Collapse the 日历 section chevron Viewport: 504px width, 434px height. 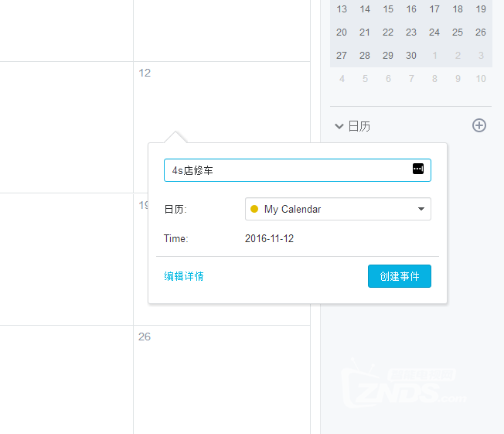coord(339,126)
